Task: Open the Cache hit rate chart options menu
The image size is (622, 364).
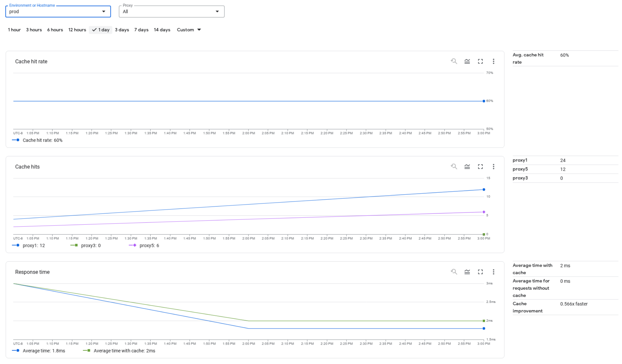Action: pyautogui.click(x=494, y=61)
